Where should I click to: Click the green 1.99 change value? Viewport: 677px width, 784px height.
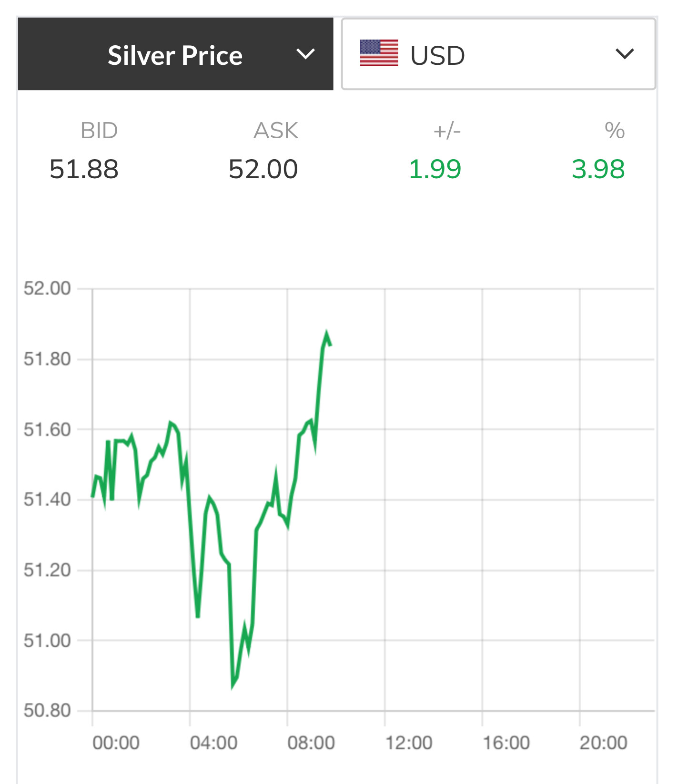(x=435, y=169)
